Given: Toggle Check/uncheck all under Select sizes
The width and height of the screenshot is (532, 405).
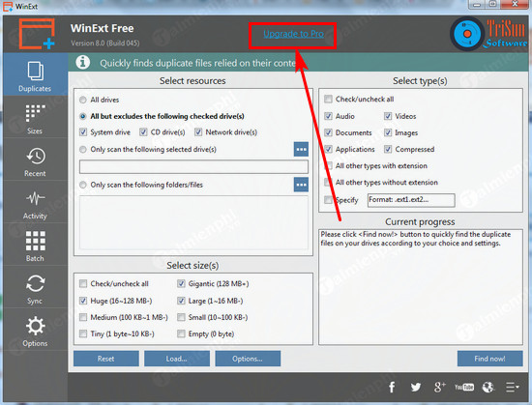Looking at the screenshot, I should pos(83,283).
